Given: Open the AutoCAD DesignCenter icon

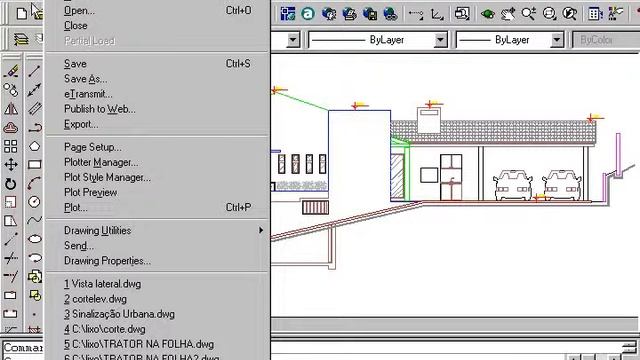Looking at the screenshot, I should coord(616,13).
